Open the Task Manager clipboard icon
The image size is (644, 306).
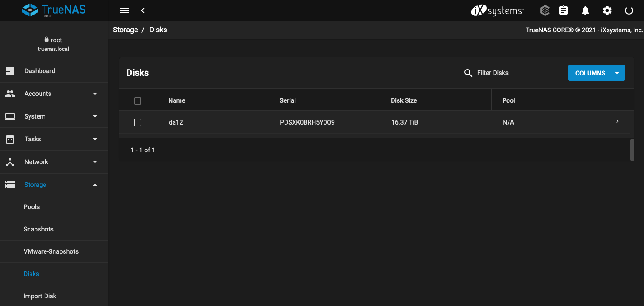coord(564,10)
